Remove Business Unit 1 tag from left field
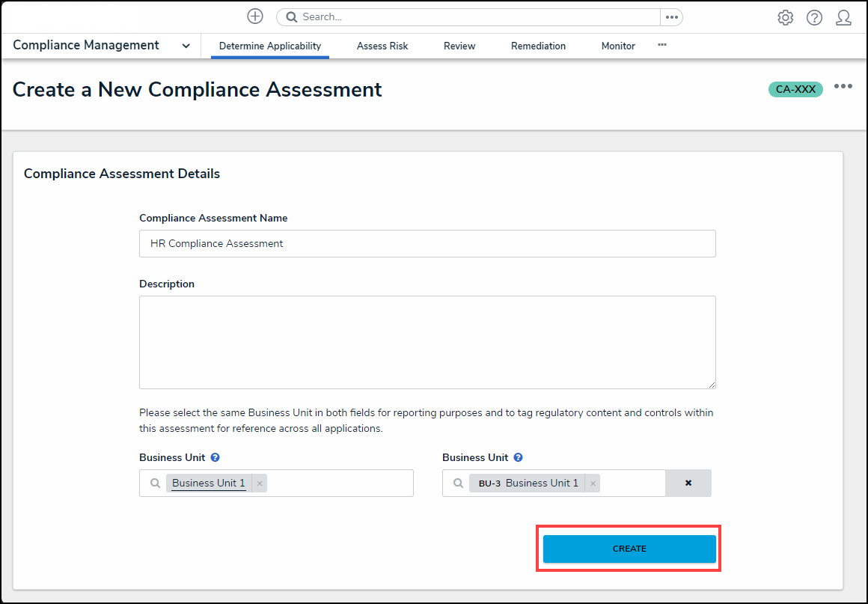The image size is (868, 604). pos(260,483)
